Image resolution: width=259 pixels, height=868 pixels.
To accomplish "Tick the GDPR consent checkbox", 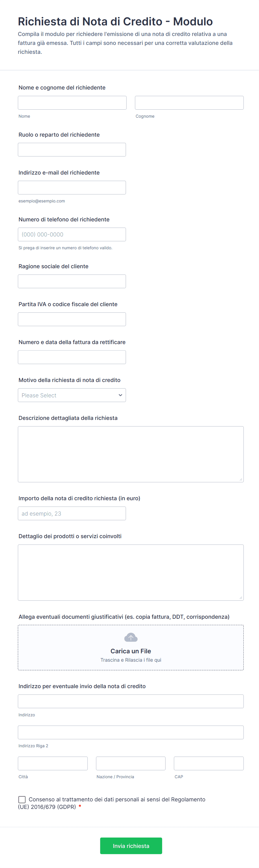I will pyautogui.click(x=22, y=799).
